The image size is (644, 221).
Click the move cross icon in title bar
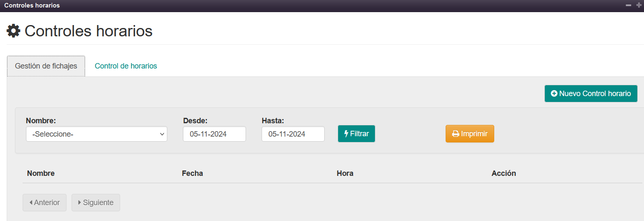639,5
